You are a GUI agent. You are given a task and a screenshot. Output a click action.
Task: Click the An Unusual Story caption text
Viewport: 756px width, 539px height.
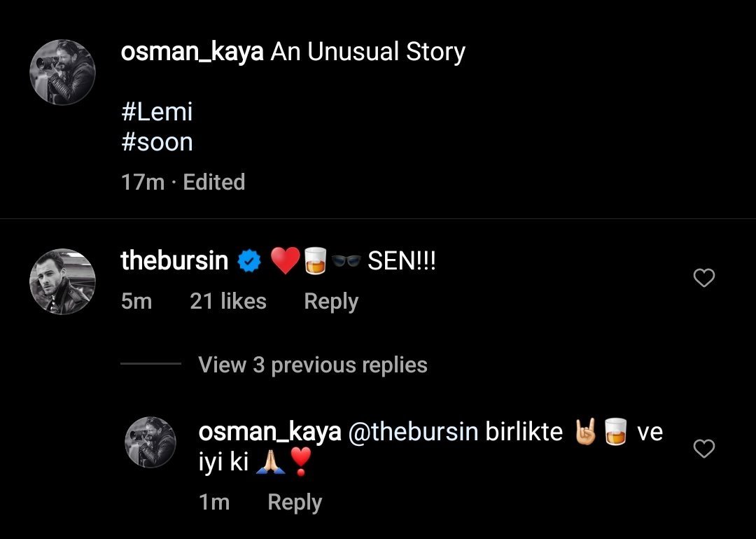367,52
